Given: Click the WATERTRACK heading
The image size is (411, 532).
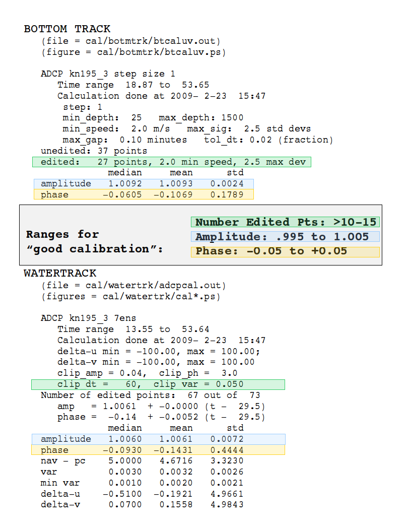Looking at the screenshot, I should coord(60,273).
